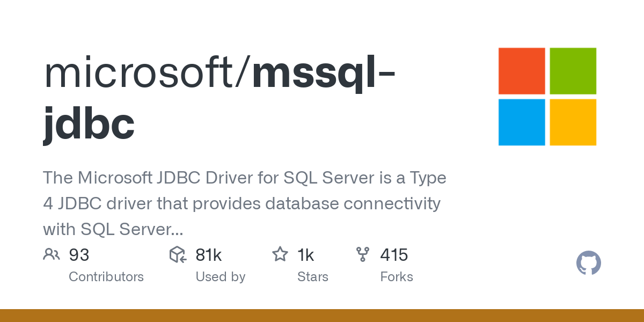Screen dimensions: 644x322
Task: Click the Contributors people icon
Action: pyautogui.click(x=52, y=254)
